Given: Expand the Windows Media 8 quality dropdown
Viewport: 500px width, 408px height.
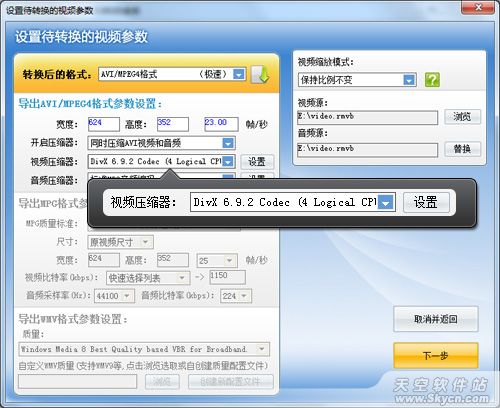Looking at the screenshot, I should click(x=144, y=349).
